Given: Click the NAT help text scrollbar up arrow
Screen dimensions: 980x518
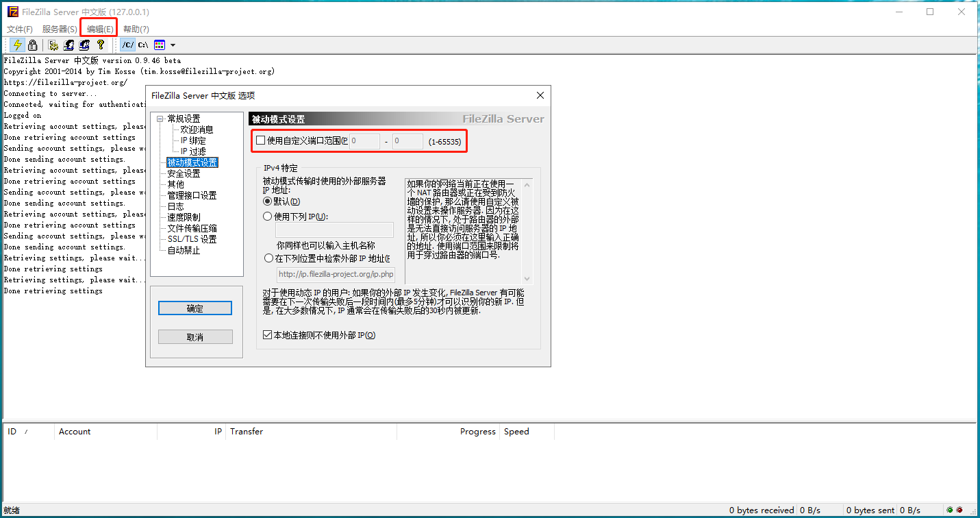Looking at the screenshot, I should click(527, 184).
